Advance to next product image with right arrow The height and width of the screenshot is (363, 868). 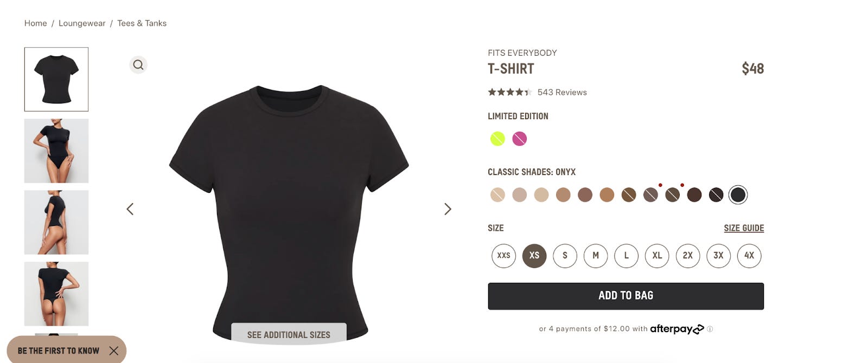pyautogui.click(x=448, y=209)
